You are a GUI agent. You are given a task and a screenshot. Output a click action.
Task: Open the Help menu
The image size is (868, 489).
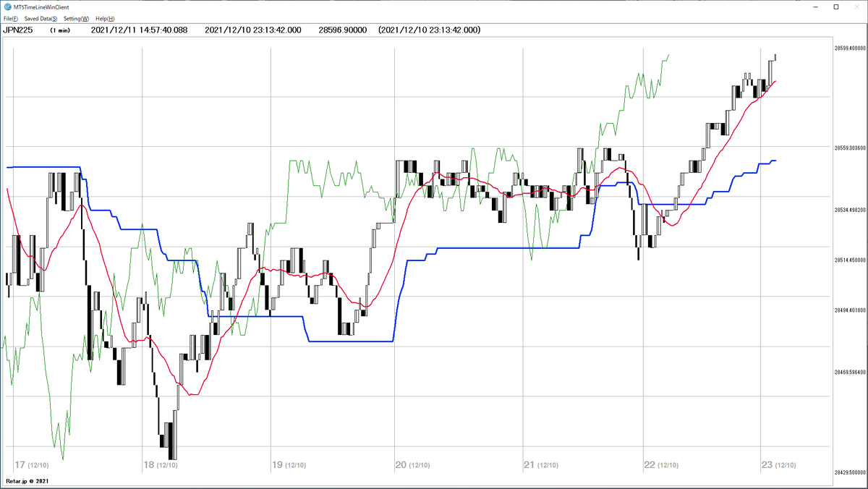click(106, 18)
